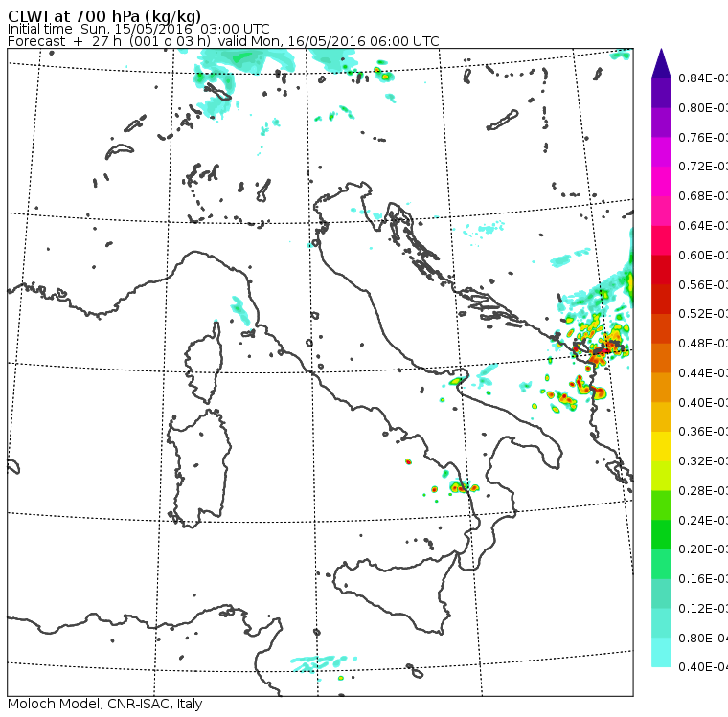This screenshot has height=717, width=728.
Task: Pick the lime band between 0.28E-03 and 0.32E-03
Action: (x=661, y=476)
